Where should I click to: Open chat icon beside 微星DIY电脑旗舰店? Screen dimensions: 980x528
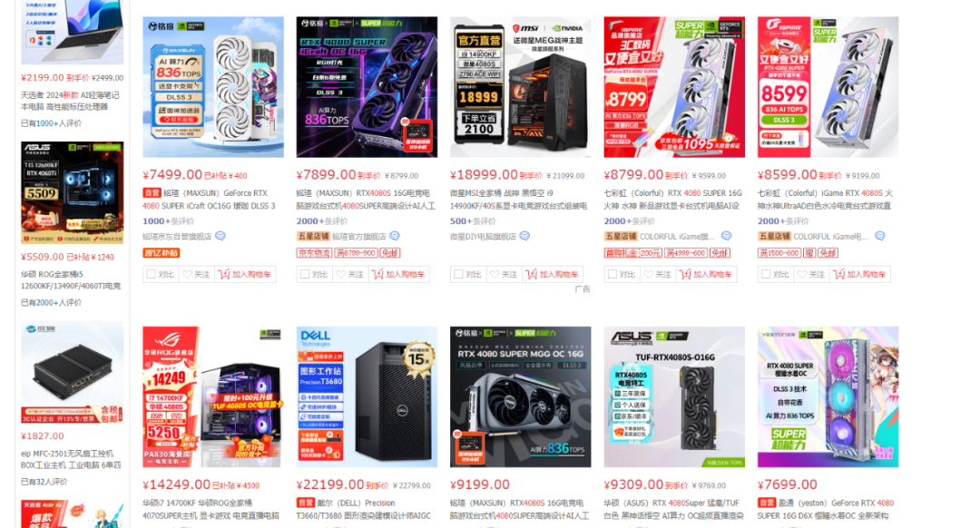[x=525, y=236]
